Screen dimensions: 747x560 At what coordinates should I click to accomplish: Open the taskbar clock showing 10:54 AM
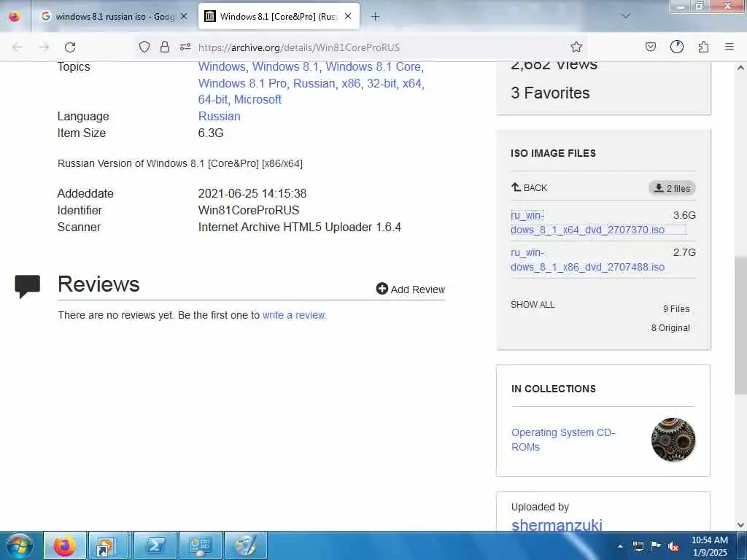(x=709, y=546)
